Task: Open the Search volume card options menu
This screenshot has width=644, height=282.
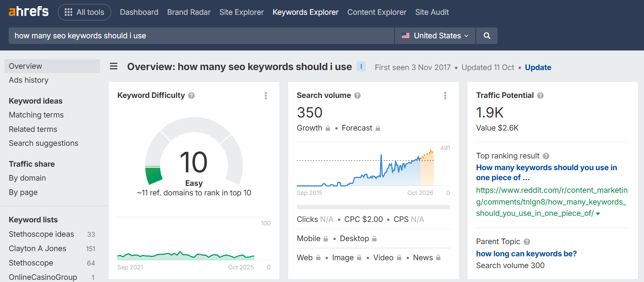Action: pyautogui.click(x=445, y=95)
